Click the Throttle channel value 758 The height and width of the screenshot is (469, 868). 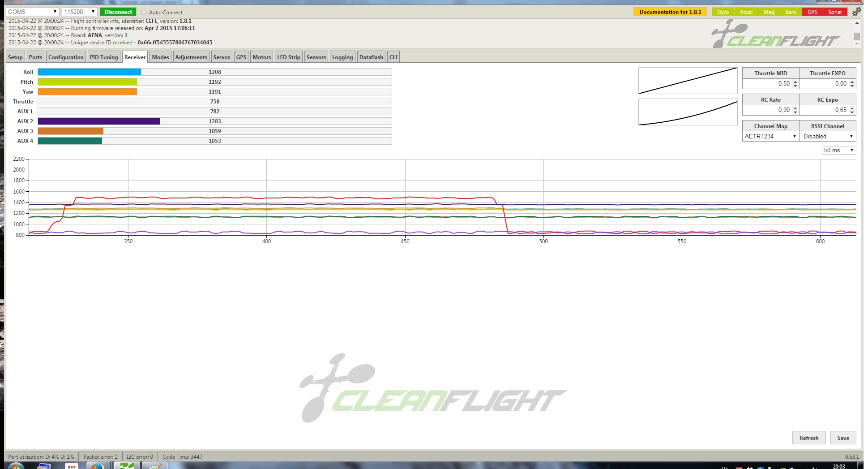(215, 101)
